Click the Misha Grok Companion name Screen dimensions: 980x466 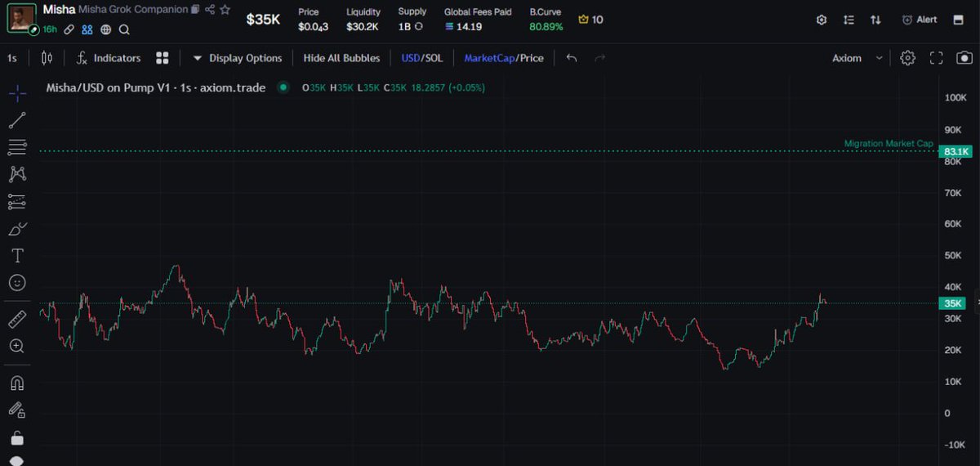[x=132, y=10]
